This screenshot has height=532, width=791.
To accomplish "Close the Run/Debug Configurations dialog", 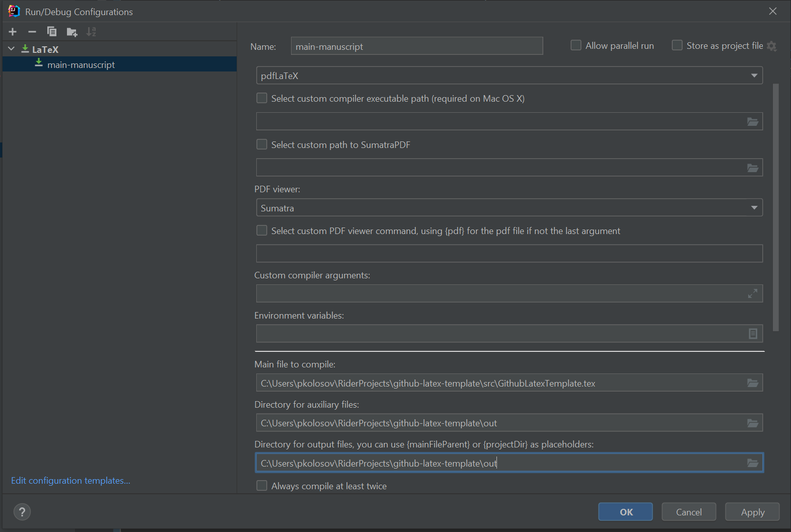I will click(x=773, y=11).
